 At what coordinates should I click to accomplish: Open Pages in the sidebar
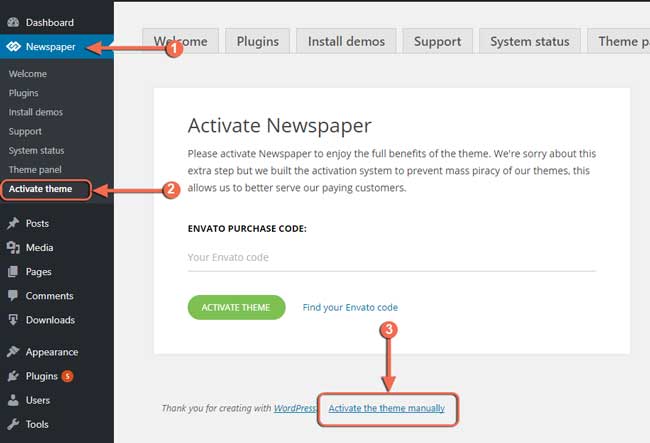coord(57,271)
